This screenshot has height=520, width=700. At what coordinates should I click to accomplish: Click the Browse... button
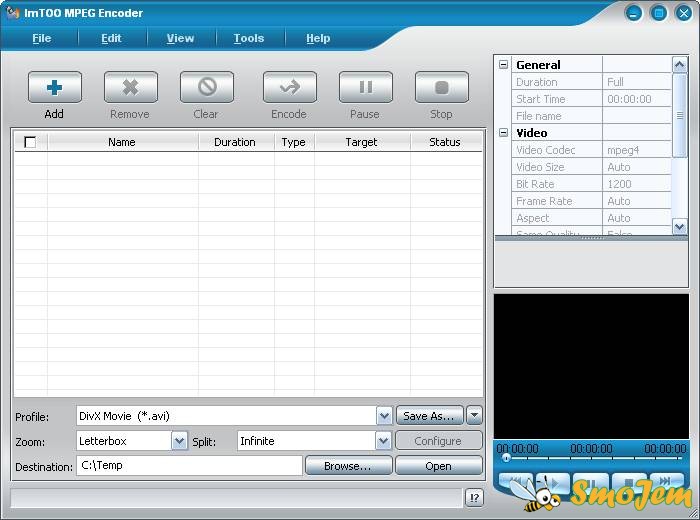(x=348, y=466)
